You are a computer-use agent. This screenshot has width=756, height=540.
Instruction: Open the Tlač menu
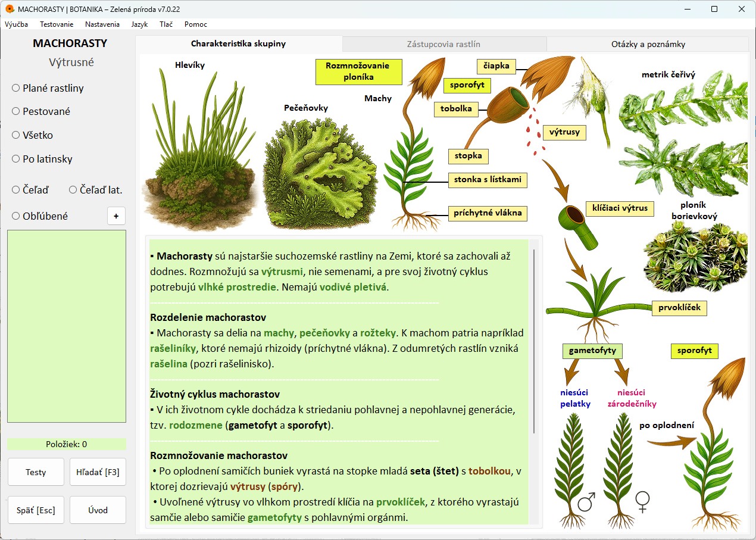[166, 24]
